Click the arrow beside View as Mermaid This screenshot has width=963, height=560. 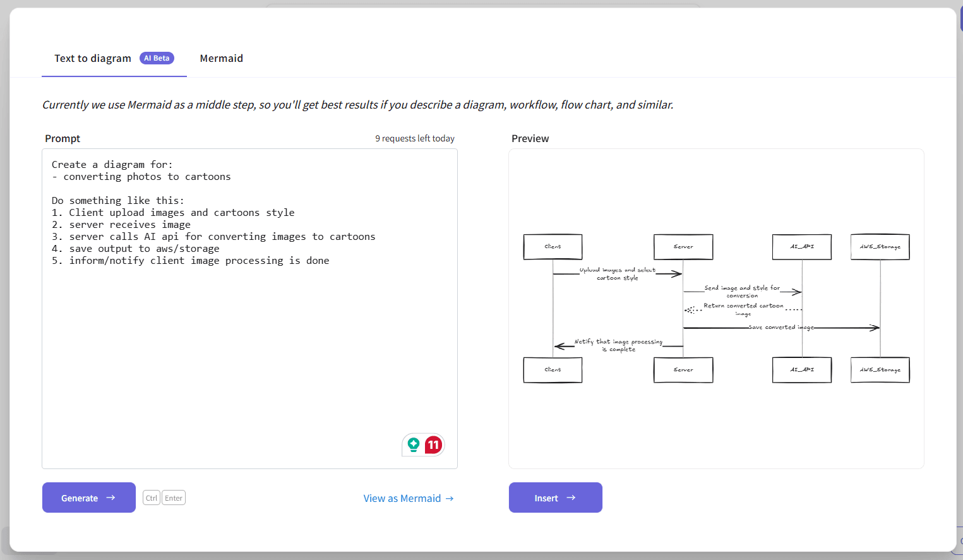[450, 499]
